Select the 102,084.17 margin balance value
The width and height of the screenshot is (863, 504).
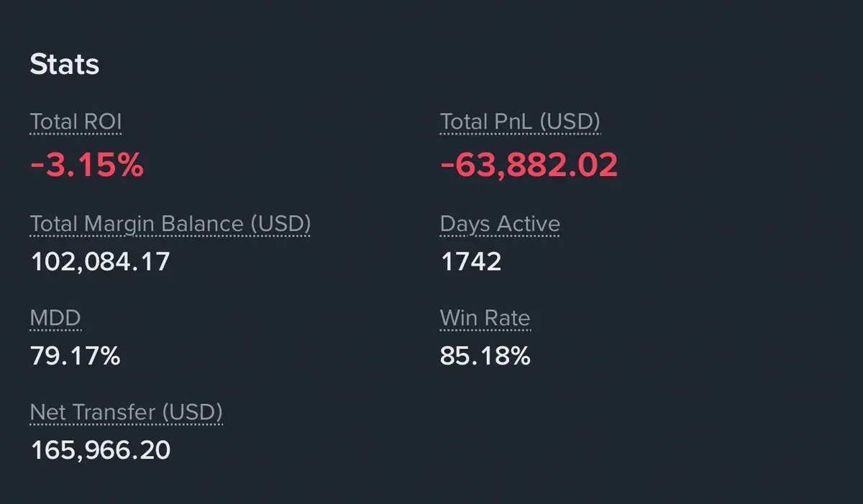[100, 261]
